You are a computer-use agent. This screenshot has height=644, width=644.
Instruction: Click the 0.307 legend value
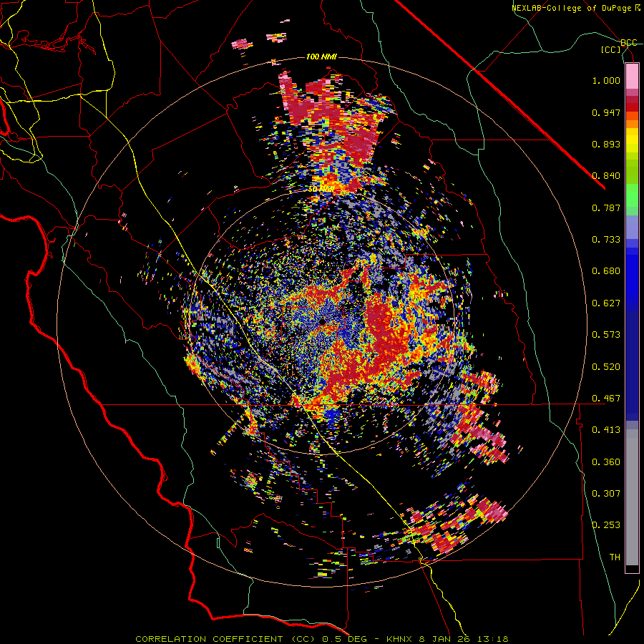click(606, 494)
